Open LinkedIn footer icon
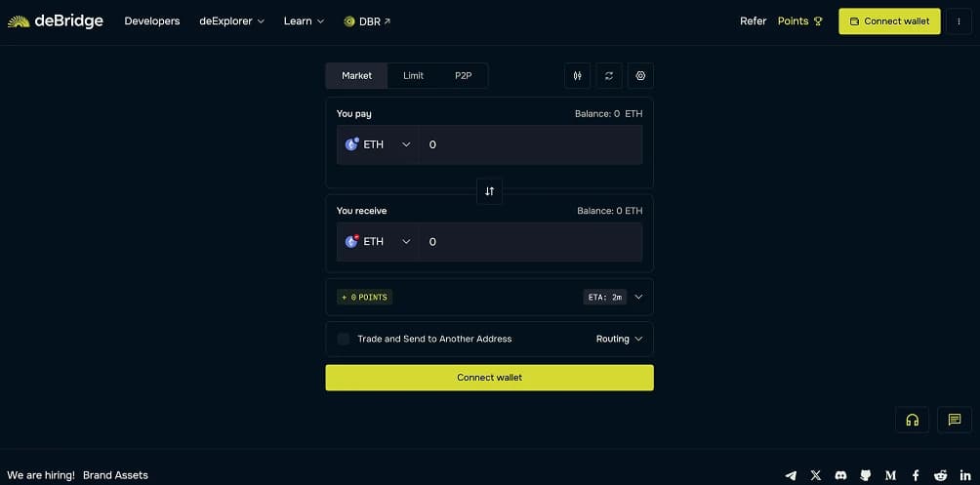Viewport: 980px width, 485px height. point(965,475)
